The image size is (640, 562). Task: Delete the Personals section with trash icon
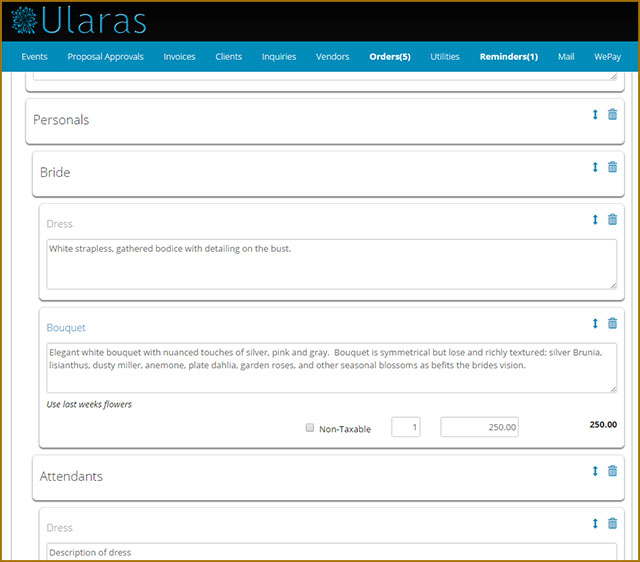click(x=612, y=114)
